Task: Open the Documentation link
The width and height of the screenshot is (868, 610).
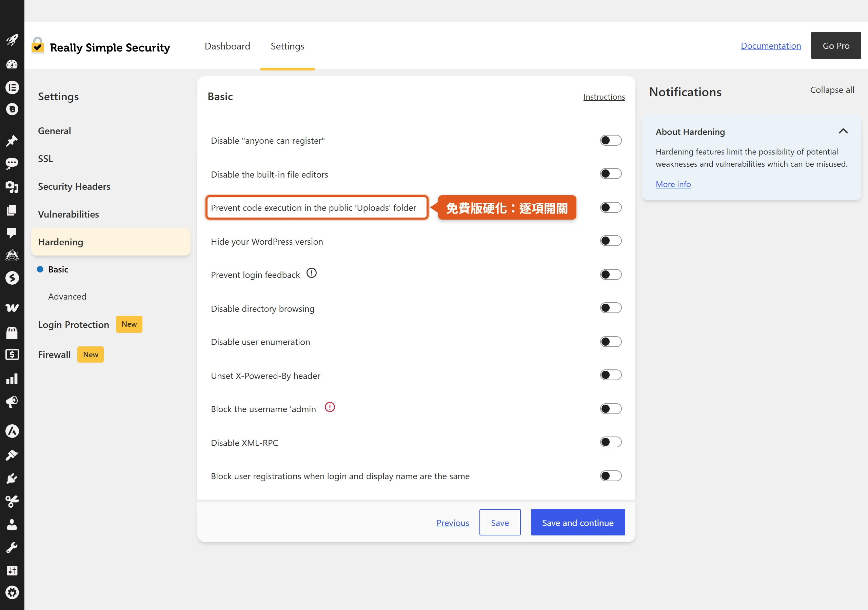Action: coord(771,46)
